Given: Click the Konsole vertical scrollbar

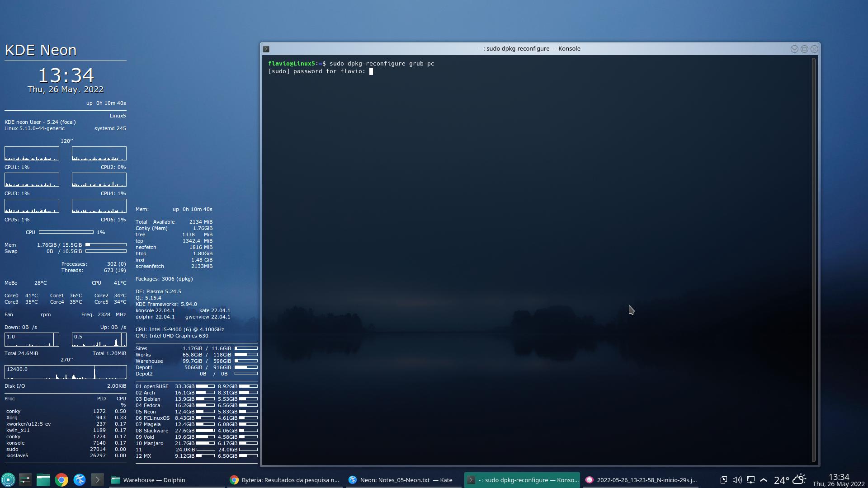Looking at the screenshot, I should tap(814, 260).
